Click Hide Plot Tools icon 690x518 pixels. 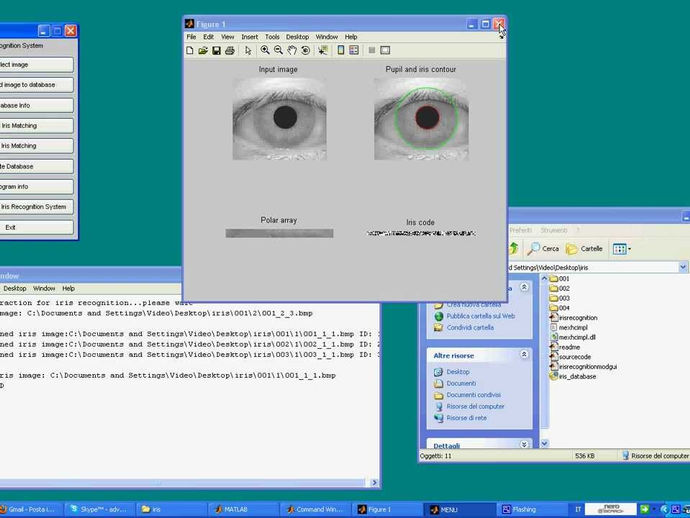(372, 50)
